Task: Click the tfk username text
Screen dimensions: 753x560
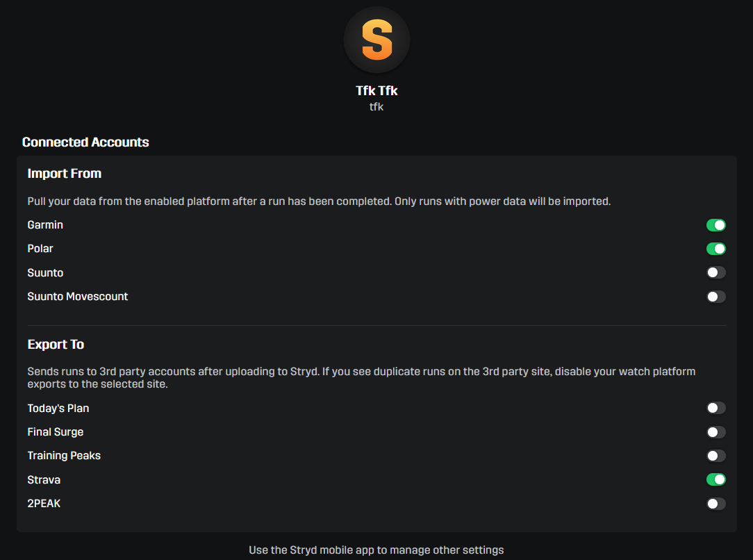Action: click(x=376, y=107)
